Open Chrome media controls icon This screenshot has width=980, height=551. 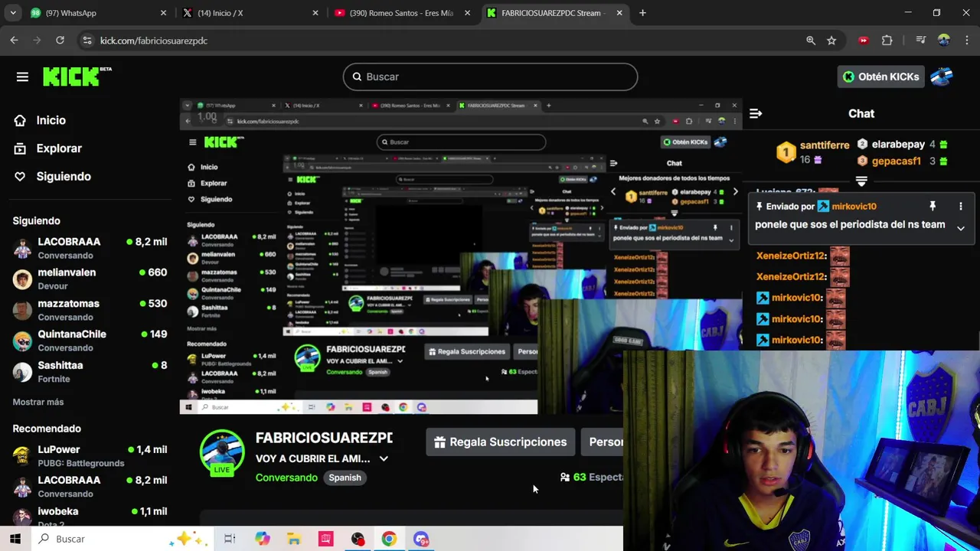[x=921, y=41]
